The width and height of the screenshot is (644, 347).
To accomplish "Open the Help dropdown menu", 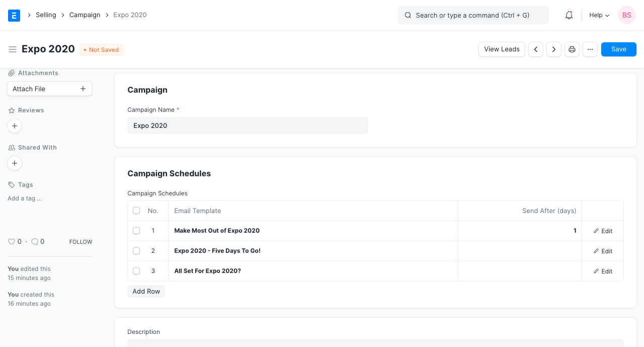I will click(x=599, y=15).
